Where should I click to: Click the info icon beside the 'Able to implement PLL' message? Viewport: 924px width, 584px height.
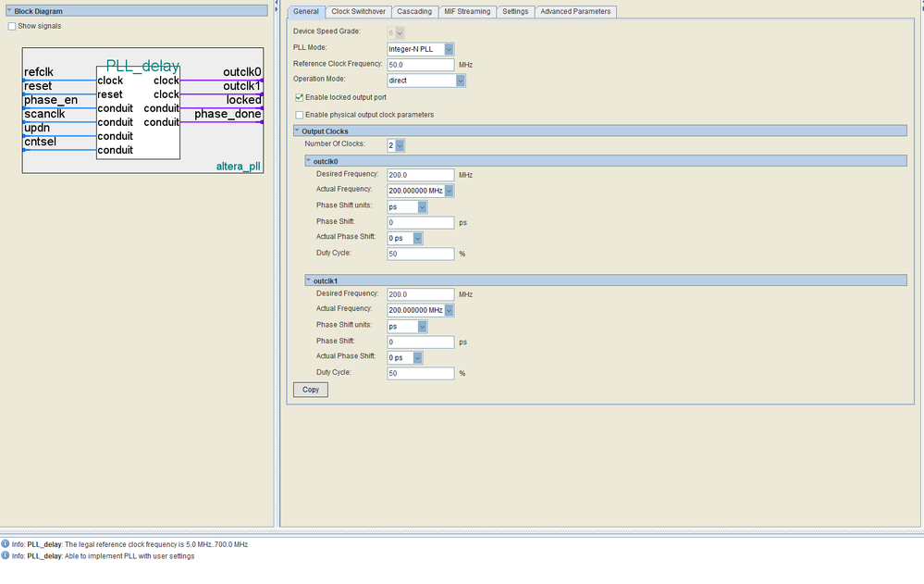(x=6, y=556)
